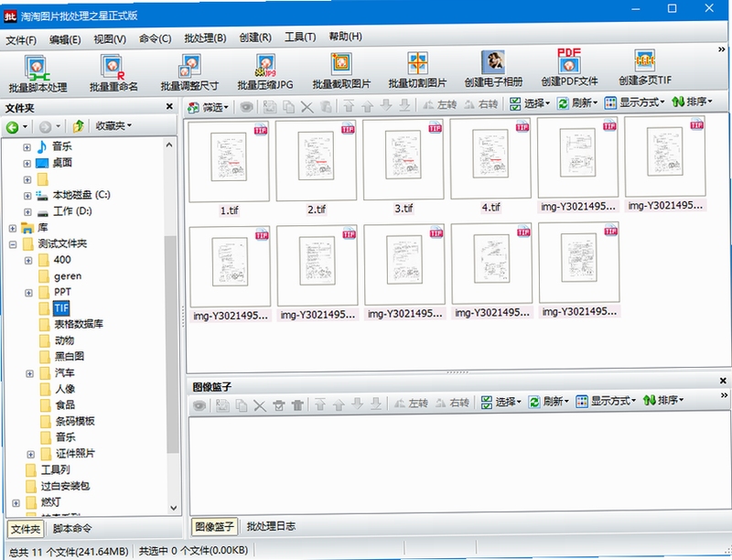Image resolution: width=732 pixels, height=560 pixels.
Task: Open the 排序 dropdown in file toolbar
Action: [x=692, y=102]
